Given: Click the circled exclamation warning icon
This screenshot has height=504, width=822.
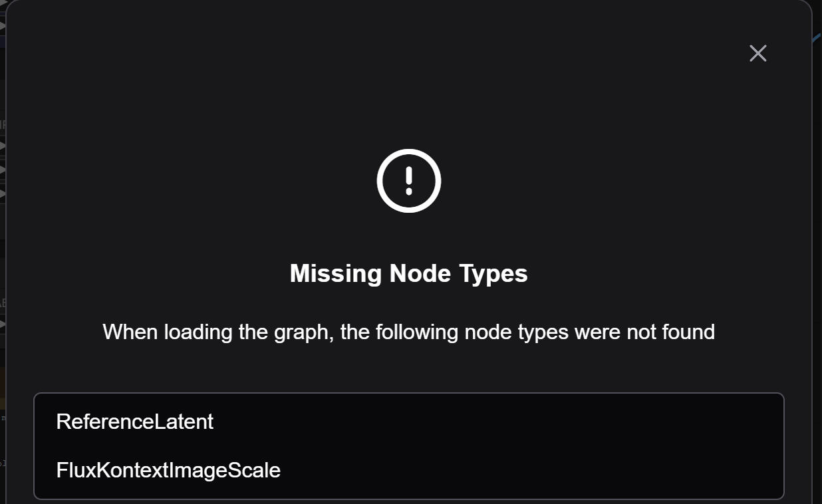Looking at the screenshot, I should click(409, 181).
